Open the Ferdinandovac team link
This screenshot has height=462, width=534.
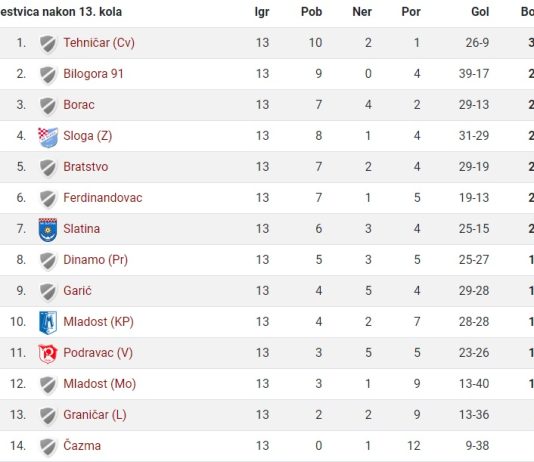coord(103,198)
